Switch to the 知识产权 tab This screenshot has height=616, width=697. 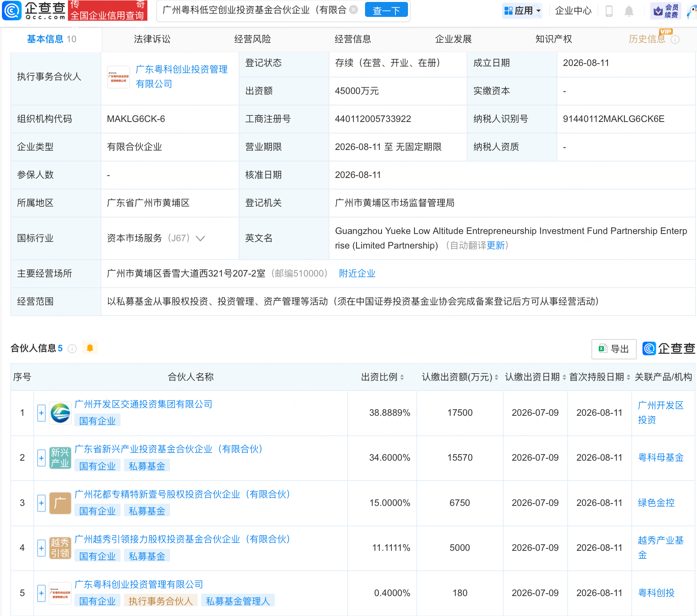(553, 39)
